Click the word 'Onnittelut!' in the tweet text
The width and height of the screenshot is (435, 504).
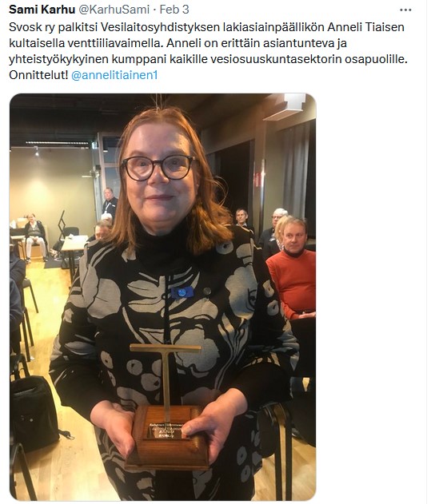coord(38,75)
